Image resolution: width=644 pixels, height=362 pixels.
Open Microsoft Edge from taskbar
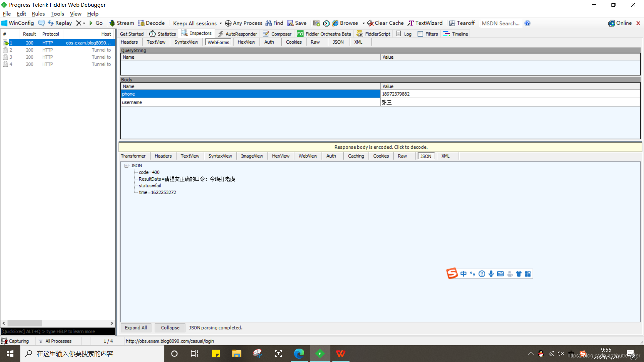tap(299, 354)
